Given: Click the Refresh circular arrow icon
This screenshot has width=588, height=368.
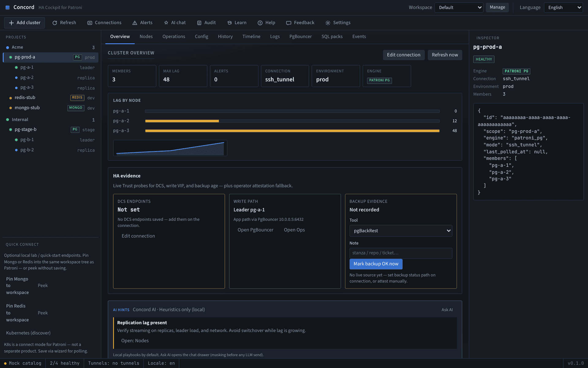Looking at the screenshot, I should point(55,23).
